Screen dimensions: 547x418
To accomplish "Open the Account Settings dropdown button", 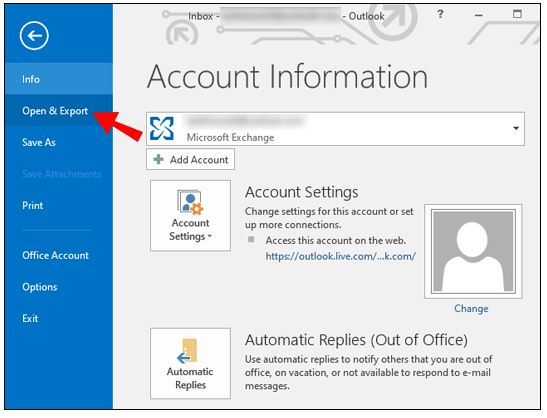I will pyautogui.click(x=190, y=216).
